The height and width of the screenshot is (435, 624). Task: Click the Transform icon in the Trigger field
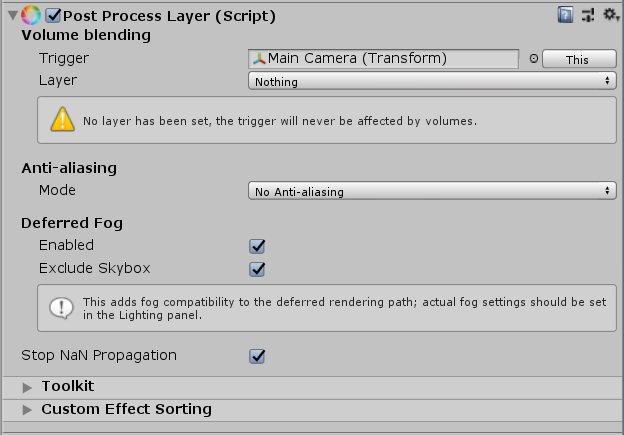point(260,59)
